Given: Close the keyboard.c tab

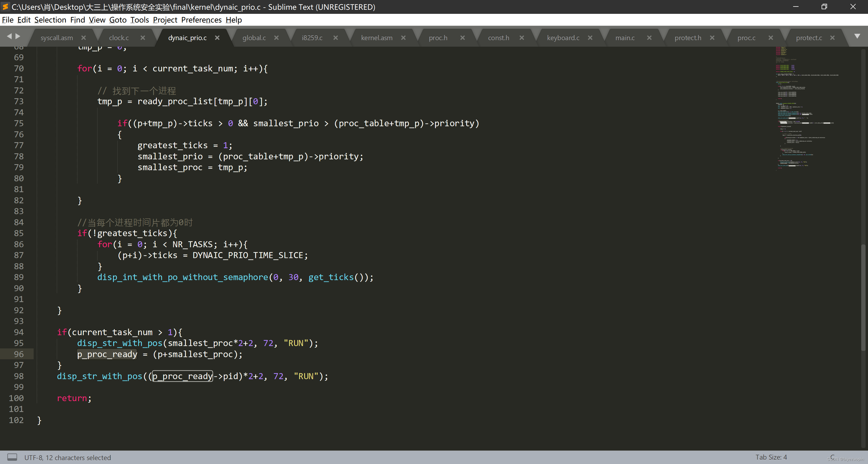Looking at the screenshot, I should 590,38.
